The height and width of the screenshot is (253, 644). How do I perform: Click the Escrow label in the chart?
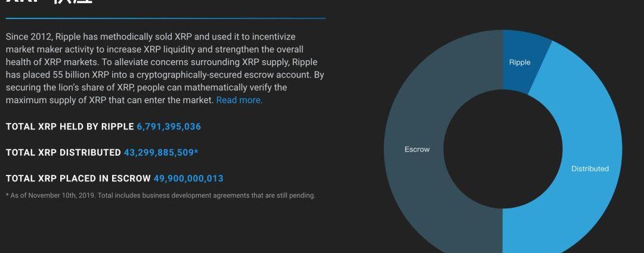417,150
